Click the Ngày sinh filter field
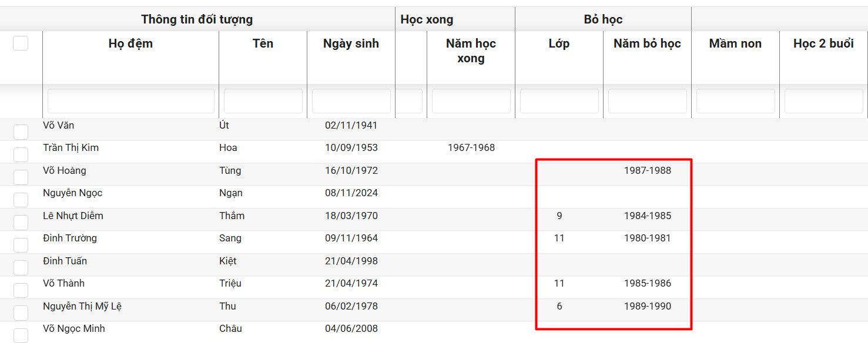Screen dimensions: 868x343 [351, 101]
